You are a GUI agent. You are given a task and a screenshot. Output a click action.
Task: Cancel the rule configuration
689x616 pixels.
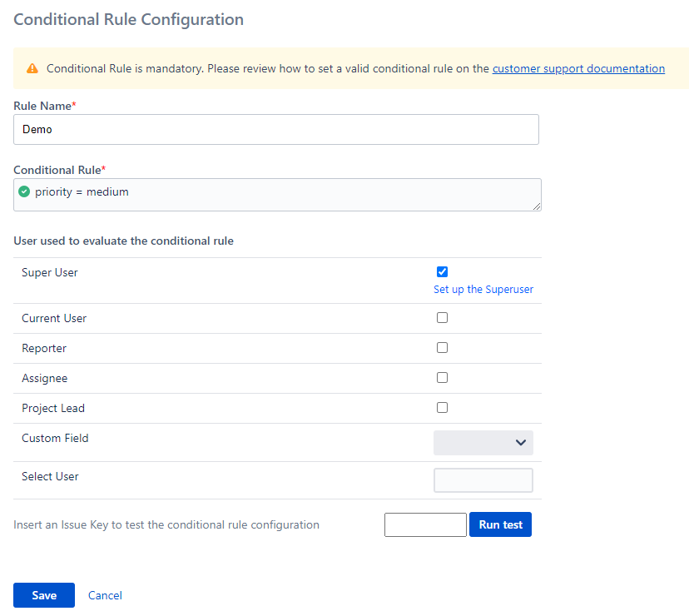(x=105, y=595)
